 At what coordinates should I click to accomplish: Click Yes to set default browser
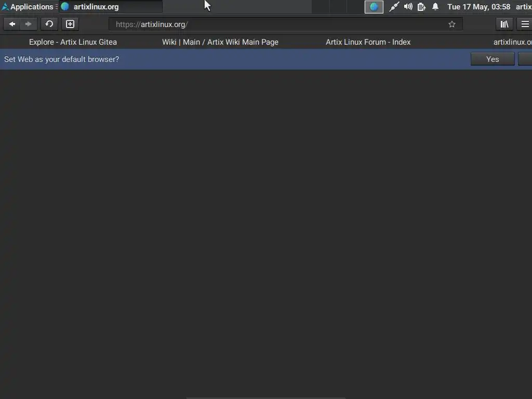(x=493, y=59)
